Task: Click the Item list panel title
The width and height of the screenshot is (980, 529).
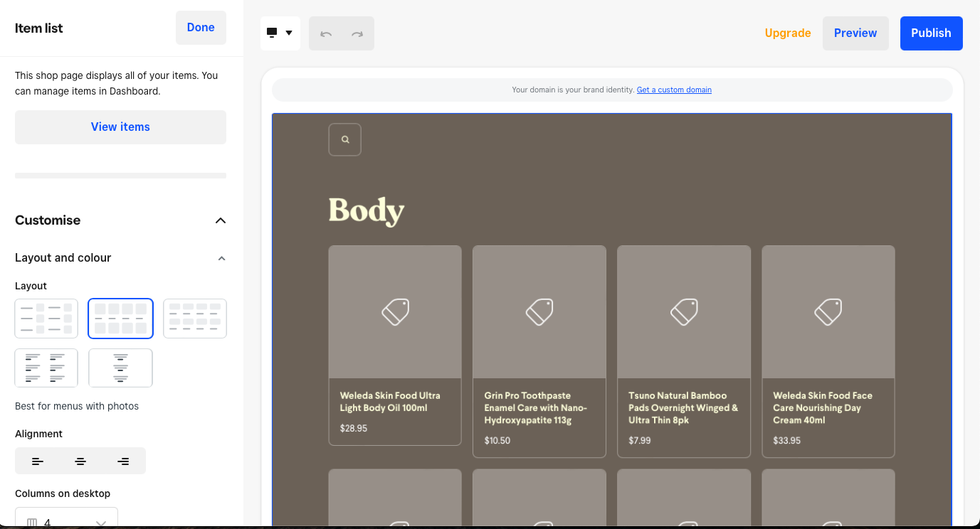Action: click(x=39, y=28)
